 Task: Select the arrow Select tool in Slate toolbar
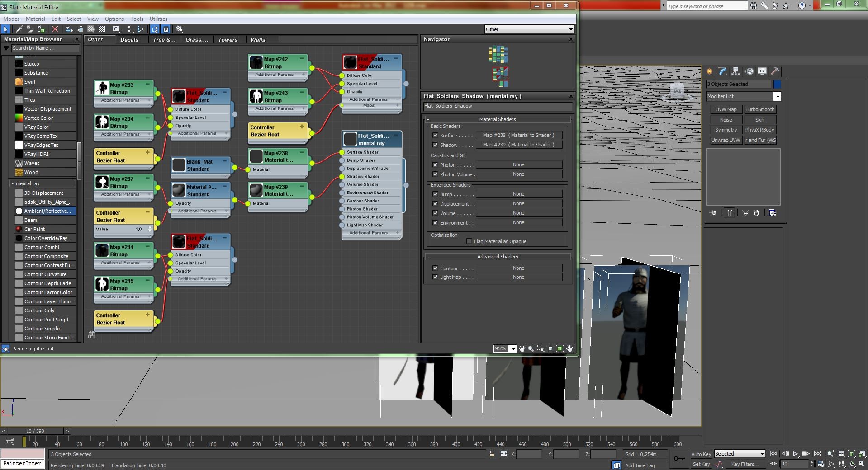pyautogui.click(x=5, y=29)
